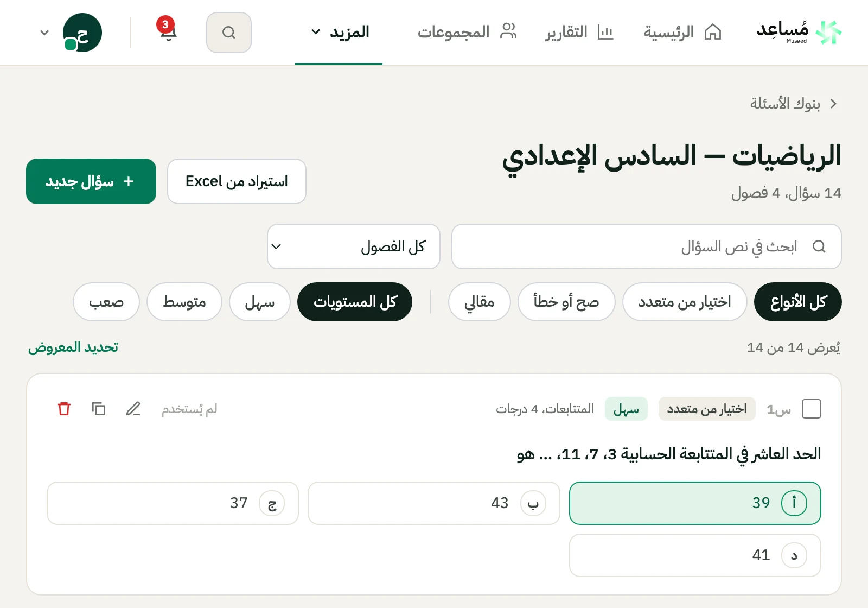Filter by مقالي question type
The height and width of the screenshot is (608, 868).
(480, 302)
